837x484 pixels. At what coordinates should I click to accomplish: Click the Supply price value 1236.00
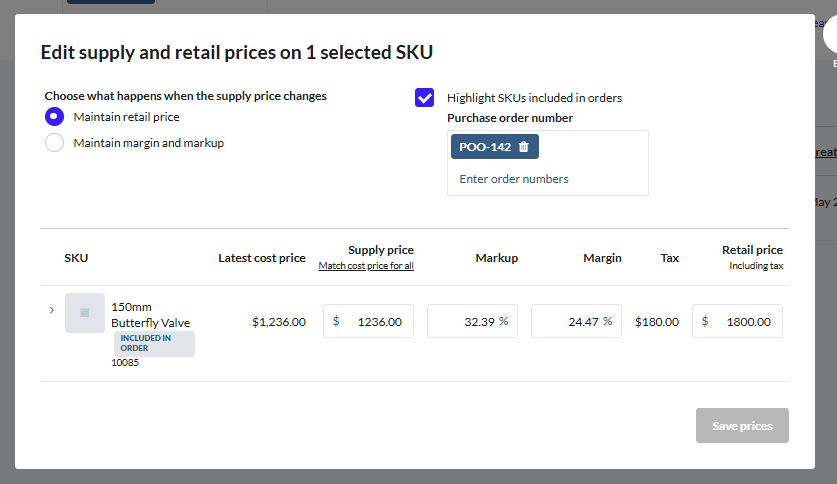(379, 322)
